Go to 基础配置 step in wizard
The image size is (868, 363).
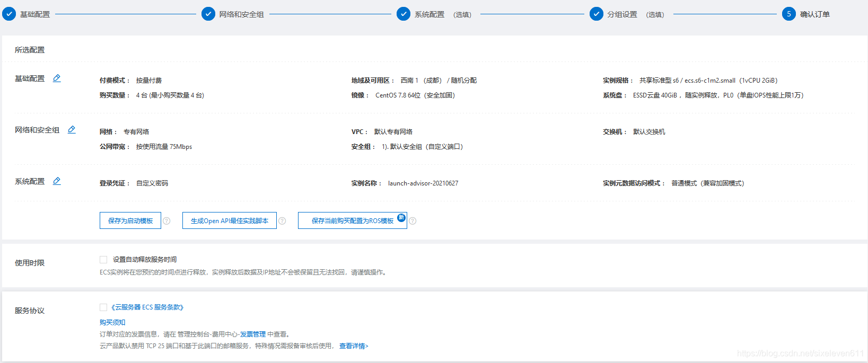(35, 14)
